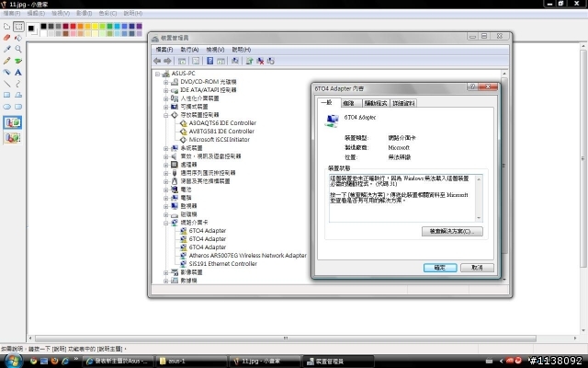Image resolution: width=588 pixels, height=368 pixels.
Task: Choose the Eraser tool in Paint
Action: (x=6, y=38)
